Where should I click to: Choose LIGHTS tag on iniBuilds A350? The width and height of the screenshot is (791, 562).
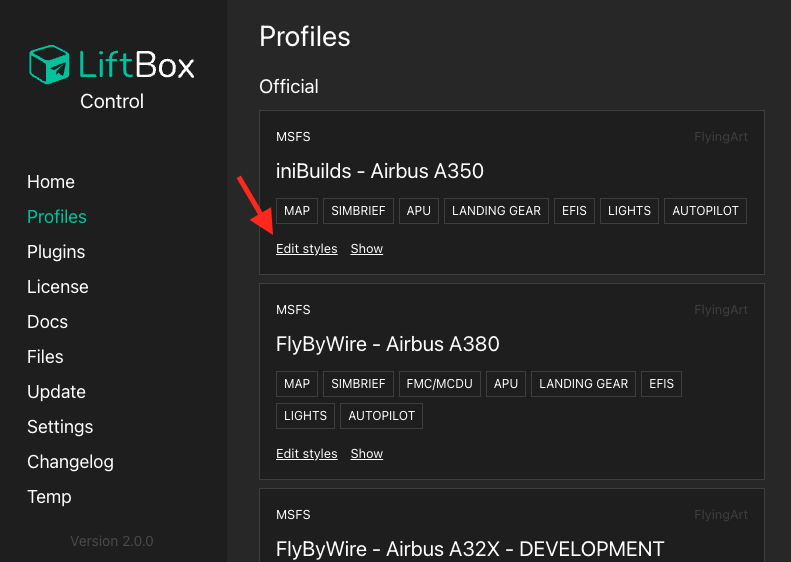[629, 211]
